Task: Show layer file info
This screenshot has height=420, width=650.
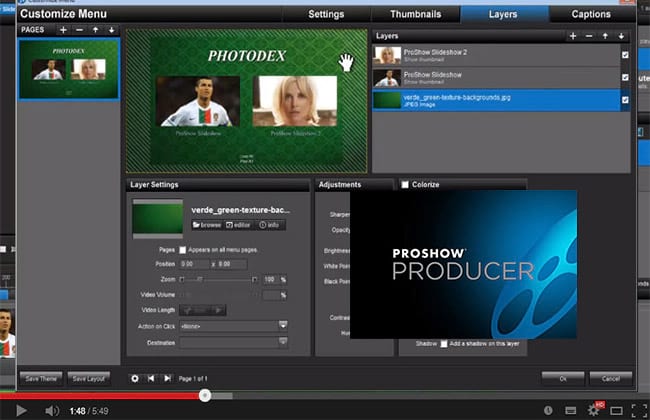Action: pyautogui.click(x=269, y=225)
